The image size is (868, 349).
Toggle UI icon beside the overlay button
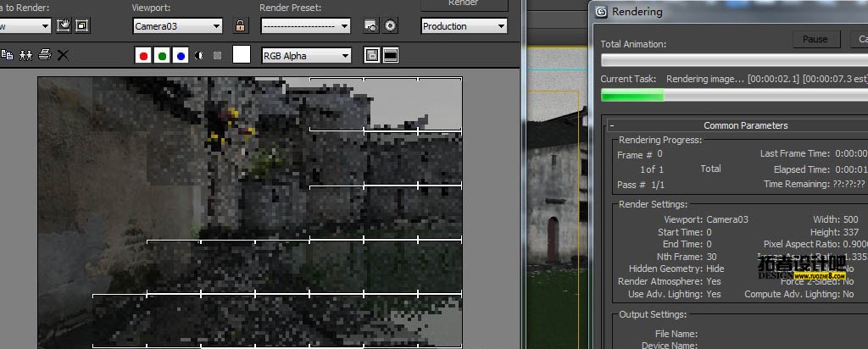coord(391,55)
